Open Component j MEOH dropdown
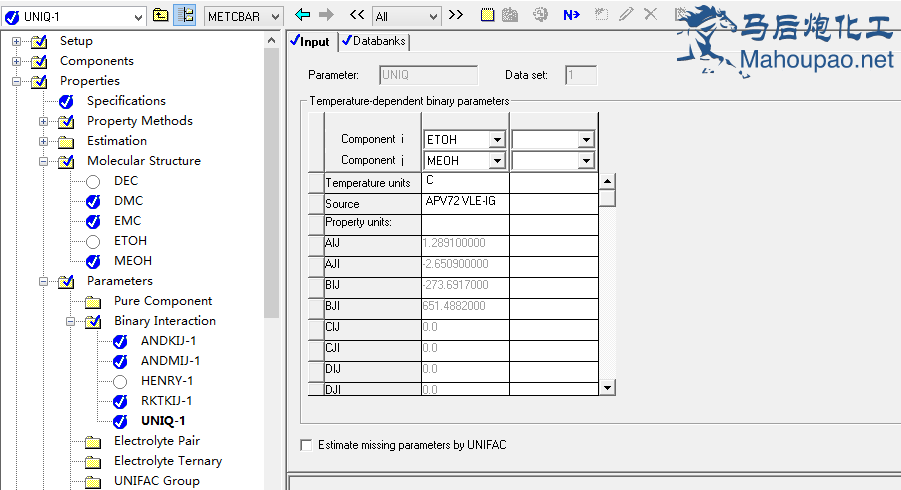The height and width of the screenshot is (490, 901). [497, 161]
